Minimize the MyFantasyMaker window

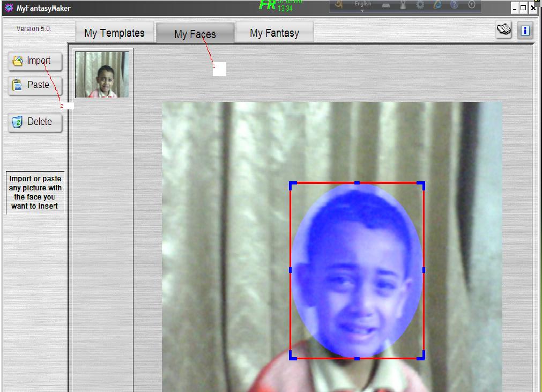pos(515,8)
